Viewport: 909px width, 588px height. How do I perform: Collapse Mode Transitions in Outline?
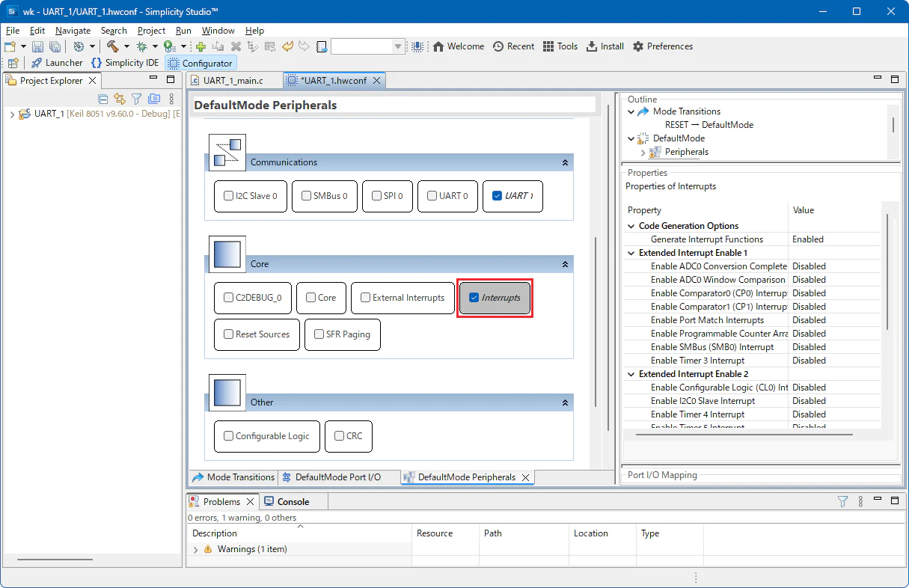[x=631, y=111]
